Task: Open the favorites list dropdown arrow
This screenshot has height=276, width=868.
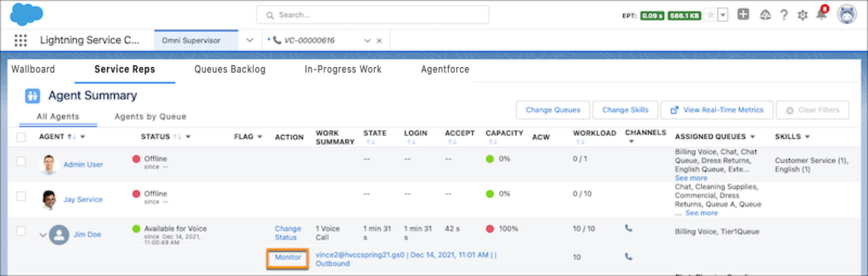Action: click(x=723, y=15)
